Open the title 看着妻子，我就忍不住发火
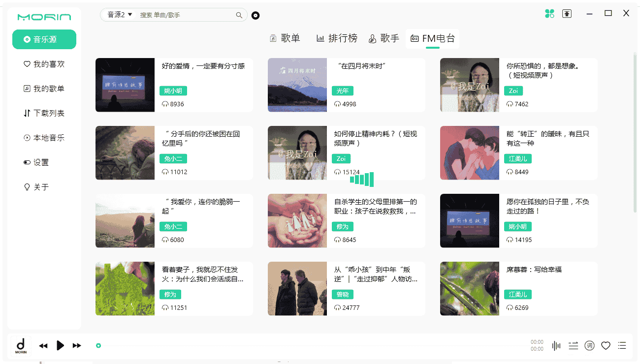The image size is (640, 364). pos(203,274)
